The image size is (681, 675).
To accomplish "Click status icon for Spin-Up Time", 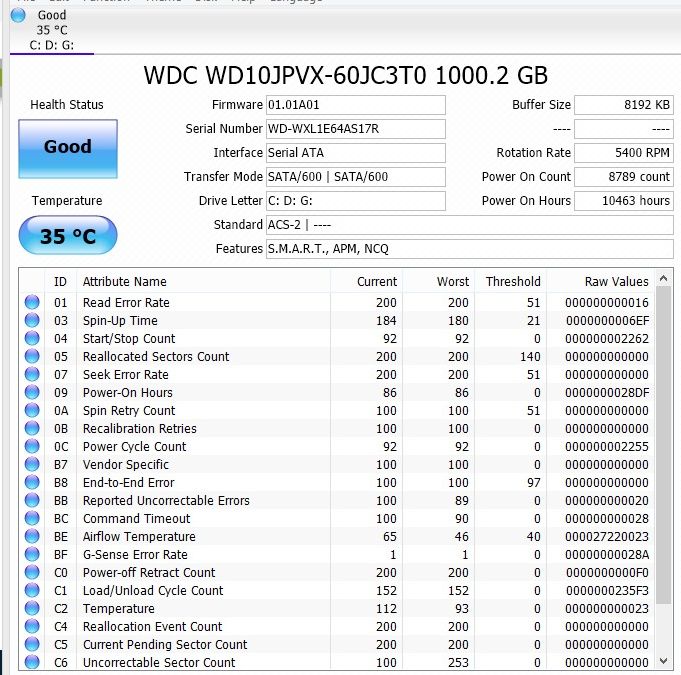I will click(32, 320).
